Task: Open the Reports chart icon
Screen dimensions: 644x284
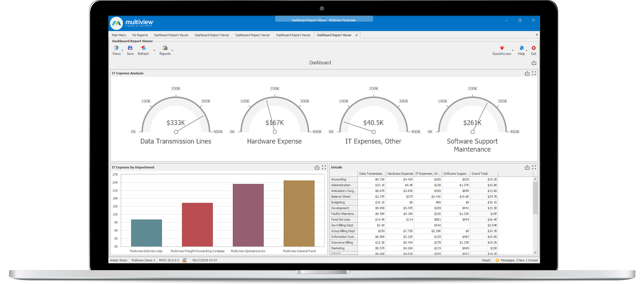Action: [165, 48]
